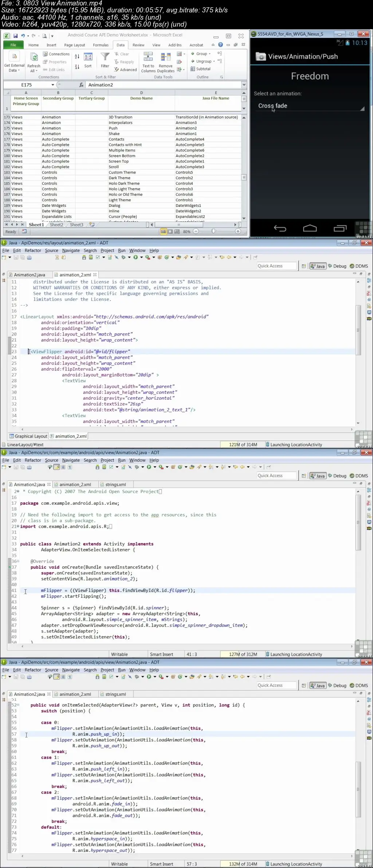Open Advanced filter in Sort & Filter group
The image size is (373, 868).
click(125, 70)
